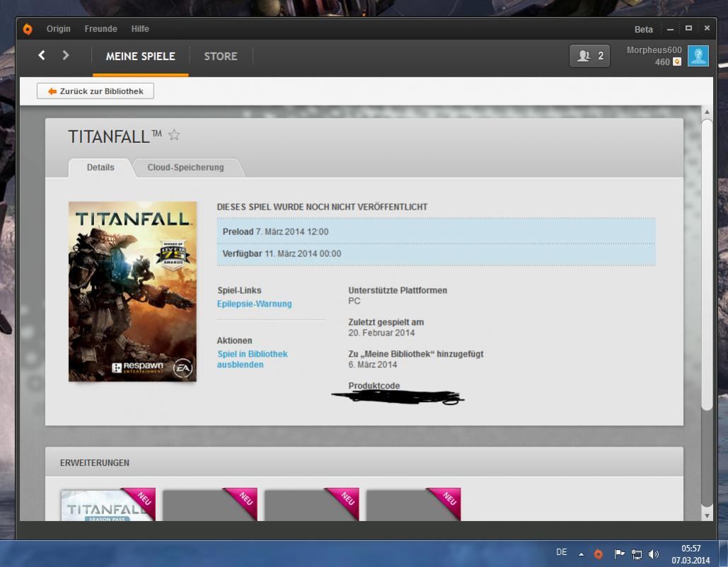
Task: Click the Zuletzt gespielt am date
Action: (x=381, y=333)
